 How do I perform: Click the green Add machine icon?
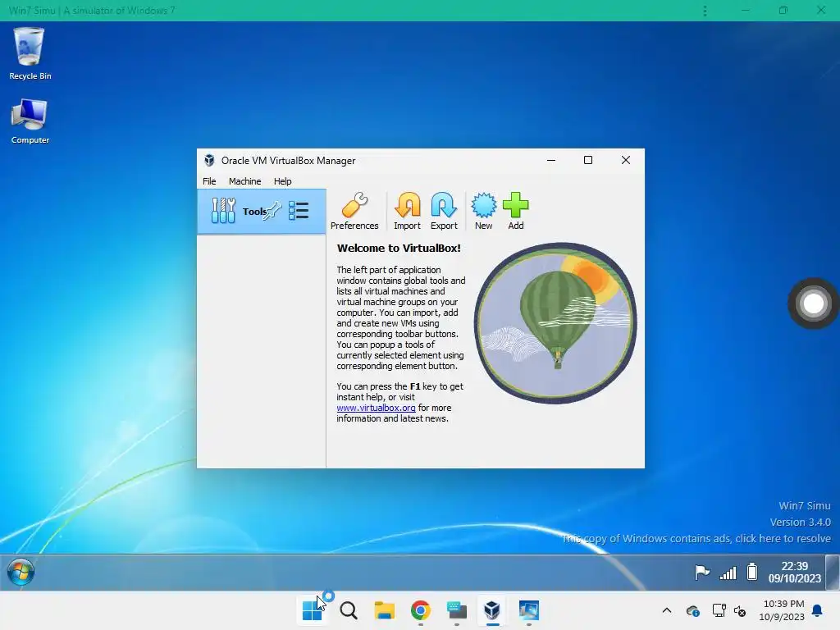tap(516, 211)
